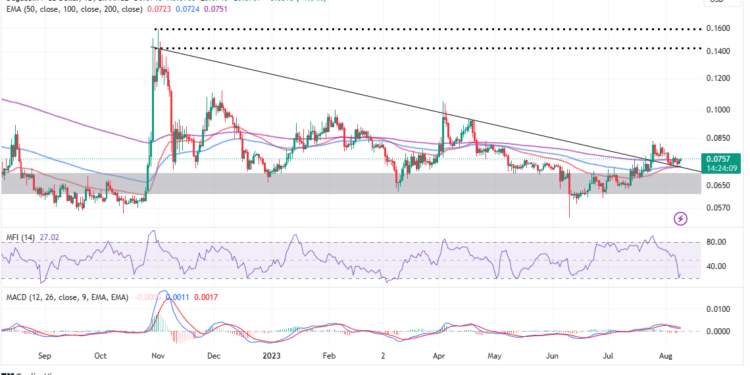Click the MACD red value 0.0017
The image size is (750, 375).
pyautogui.click(x=207, y=297)
